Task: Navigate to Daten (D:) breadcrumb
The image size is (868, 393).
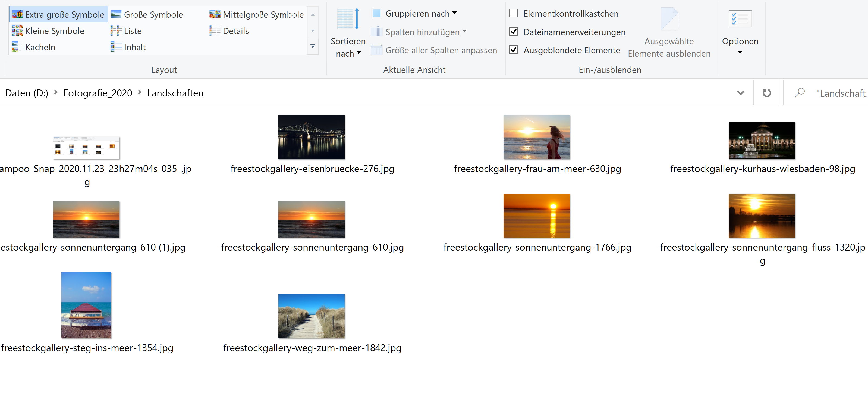Action: pyautogui.click(x=27, y=93)
